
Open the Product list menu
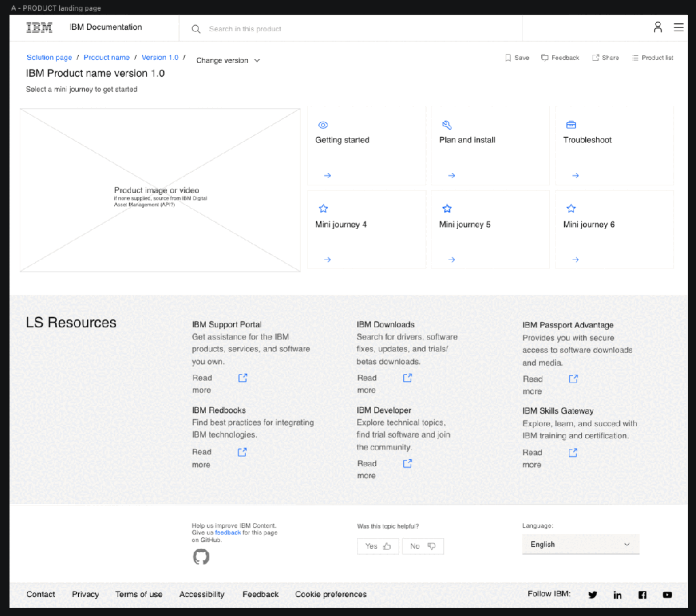pos(652,58)
